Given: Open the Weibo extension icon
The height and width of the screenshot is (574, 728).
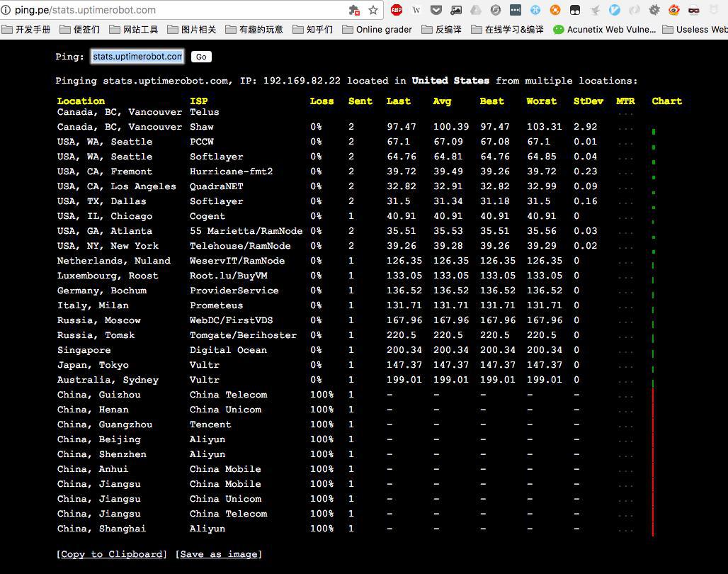Looking at the screenshot, I should click(x=674, y=10).
